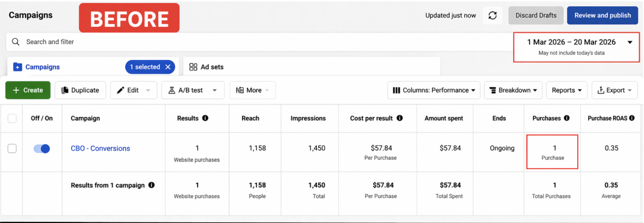Tick the select-all checkbox in header
Image resolution: width=644 pixels, height=223 pixels.
12,118
